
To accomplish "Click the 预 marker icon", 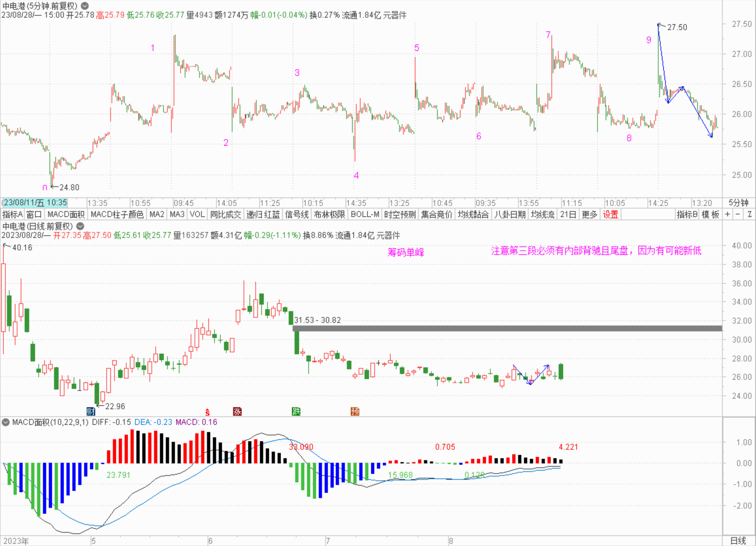I will (x=355, y=411).
